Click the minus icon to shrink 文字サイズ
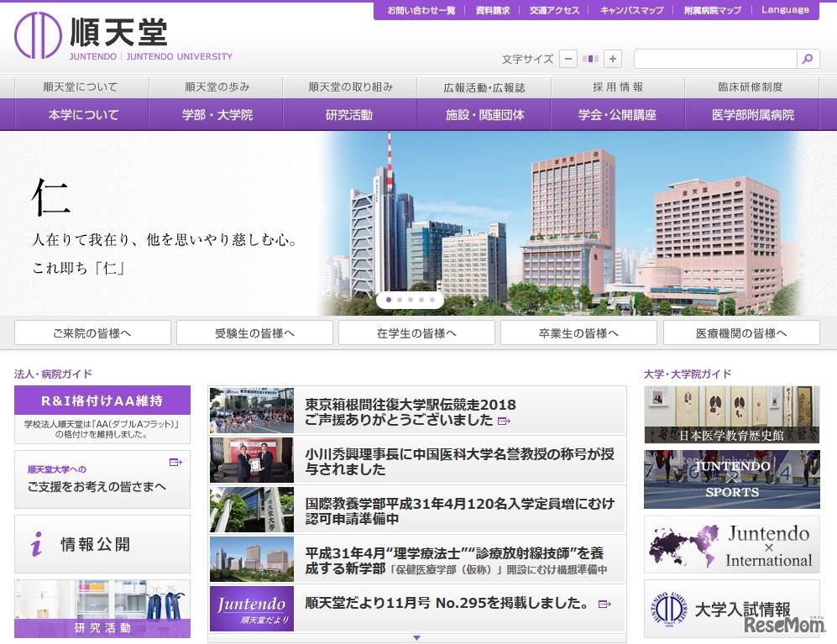 point(568,60)
